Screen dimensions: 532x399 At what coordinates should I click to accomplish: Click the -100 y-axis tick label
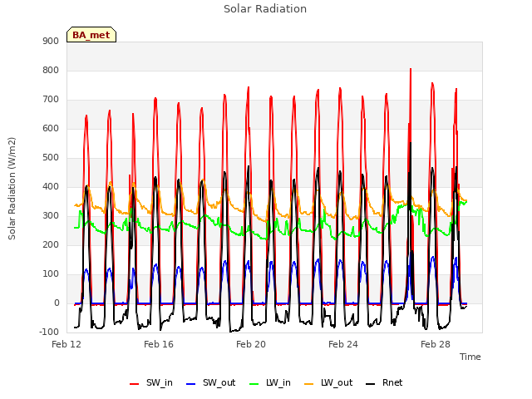(49, 332)
